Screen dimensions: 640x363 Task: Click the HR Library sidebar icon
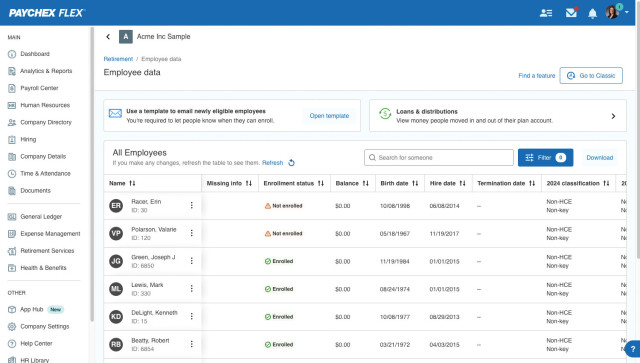point(12,360)
